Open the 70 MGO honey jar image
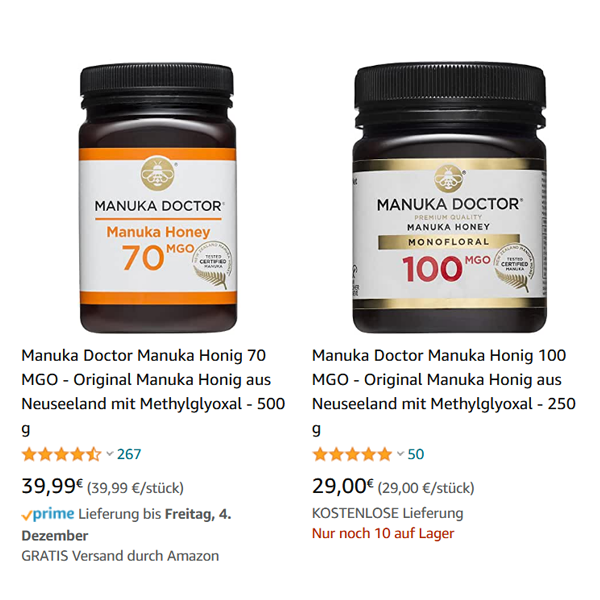The height and width of the screenshot is (600, 600). coord(158,198)
